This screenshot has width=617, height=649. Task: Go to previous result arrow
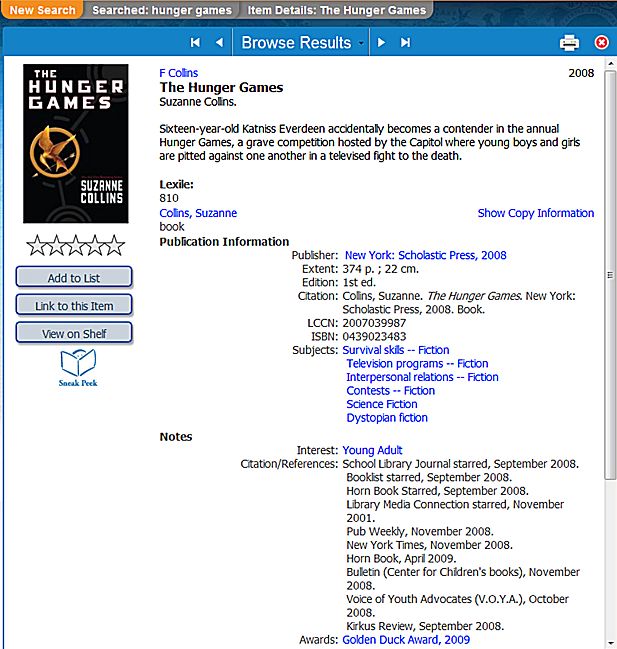pos(220,42)
